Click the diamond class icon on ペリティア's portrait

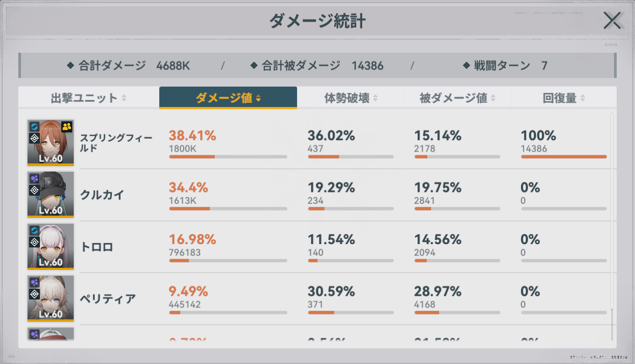tap(34, 294)
